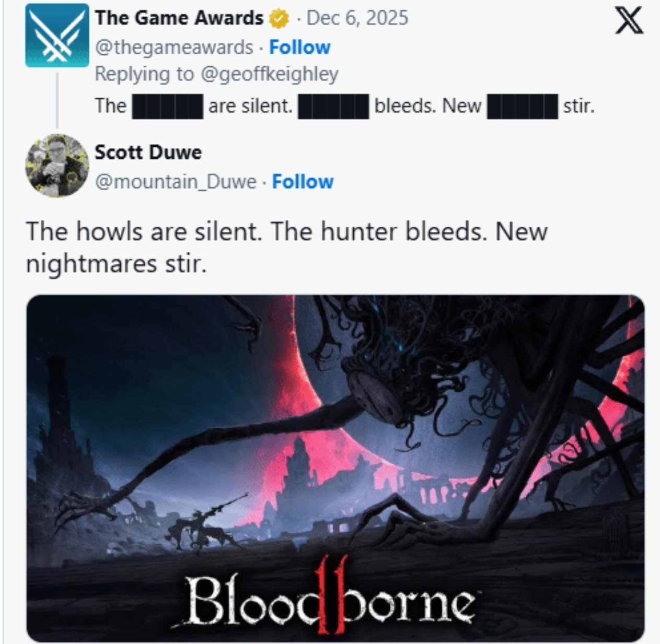Open the @thegameawards handle link
Viewport: 660px width, 644px height.
click(x=173, y=47)
